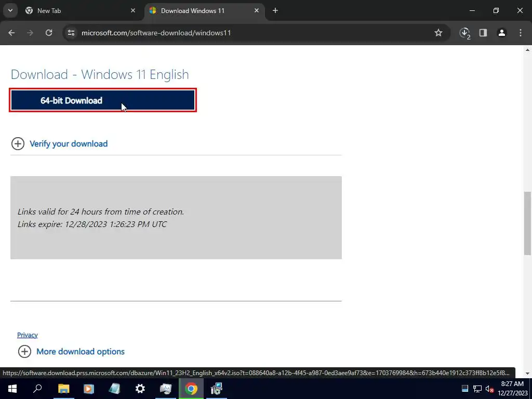Screen dimensions: 532x399
Task: Reload the current page
Action: (x=49, y=33)
